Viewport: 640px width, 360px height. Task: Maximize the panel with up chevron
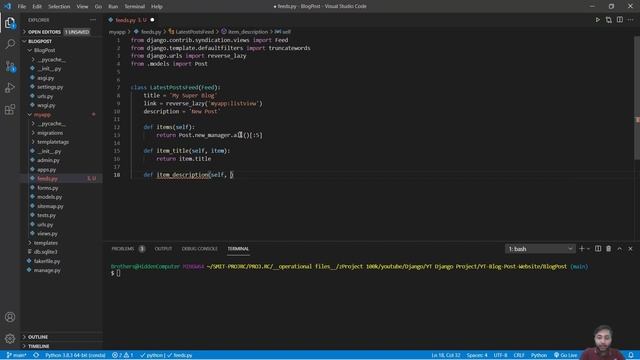[620, 249]
